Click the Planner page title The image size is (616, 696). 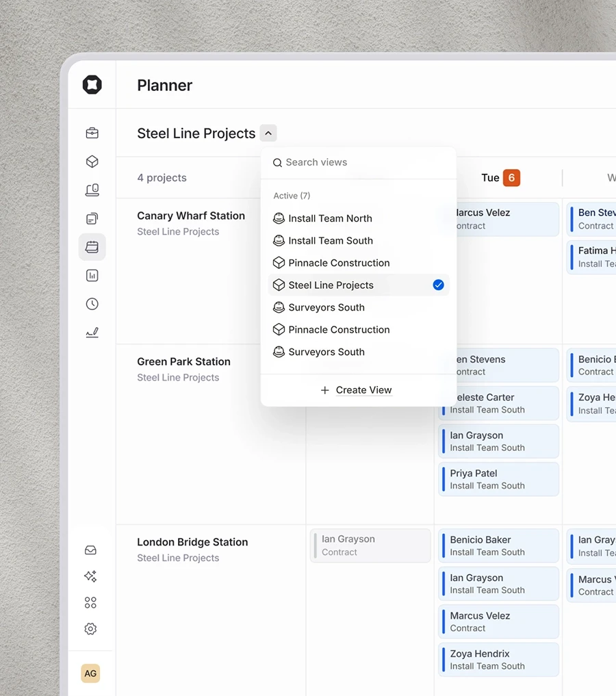click(x=165, y=86)
